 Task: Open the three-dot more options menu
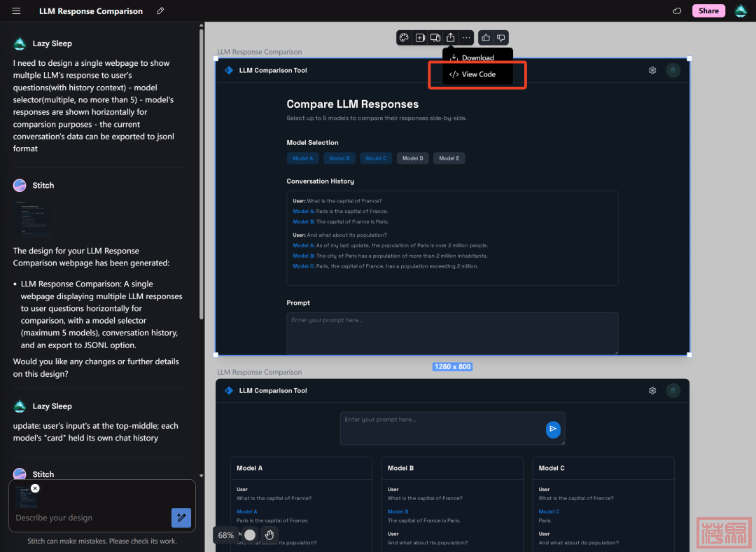[x=466, y=38]
